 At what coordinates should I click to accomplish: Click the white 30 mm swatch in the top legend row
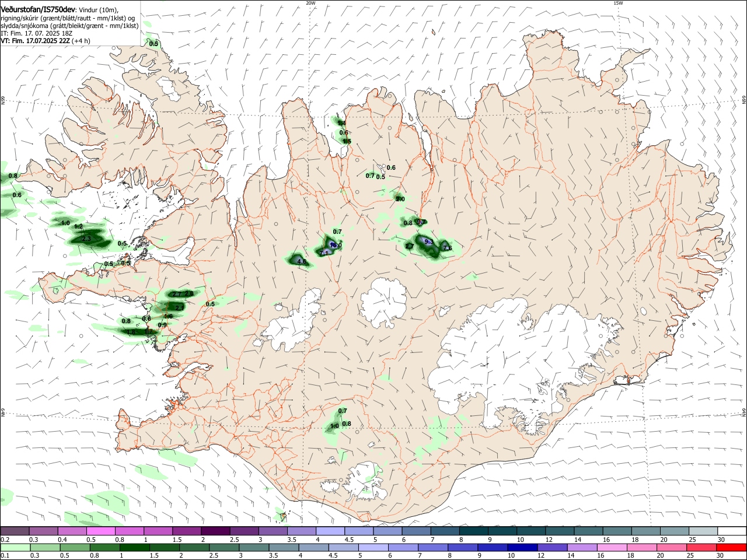click(732, 531)
